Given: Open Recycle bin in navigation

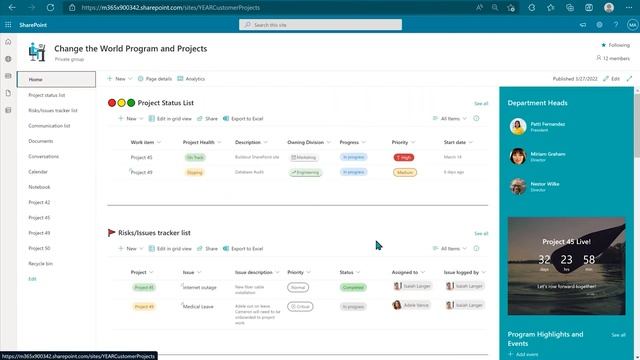Looking at the screenshot, I should (40, 263).
